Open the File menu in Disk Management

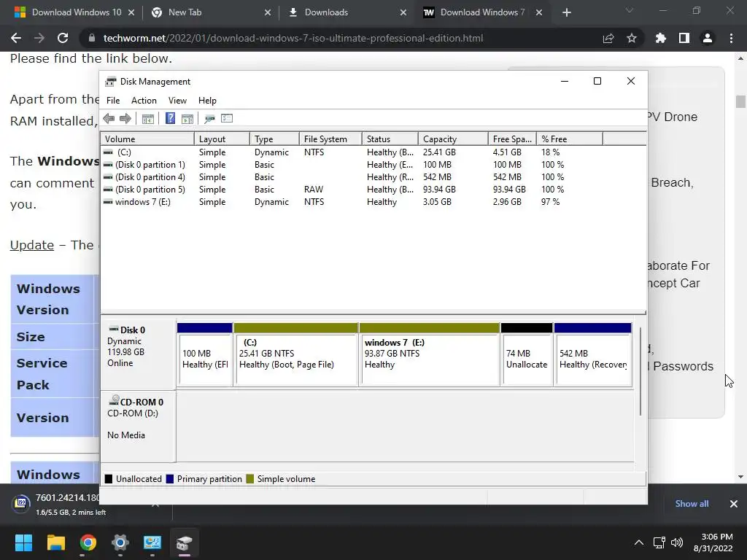click(x=113, y=101)
